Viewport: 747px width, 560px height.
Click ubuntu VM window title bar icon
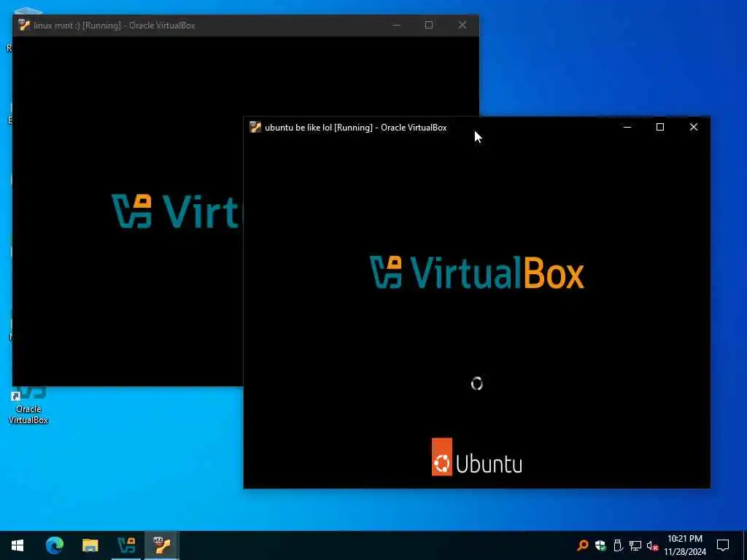[255, 127]
